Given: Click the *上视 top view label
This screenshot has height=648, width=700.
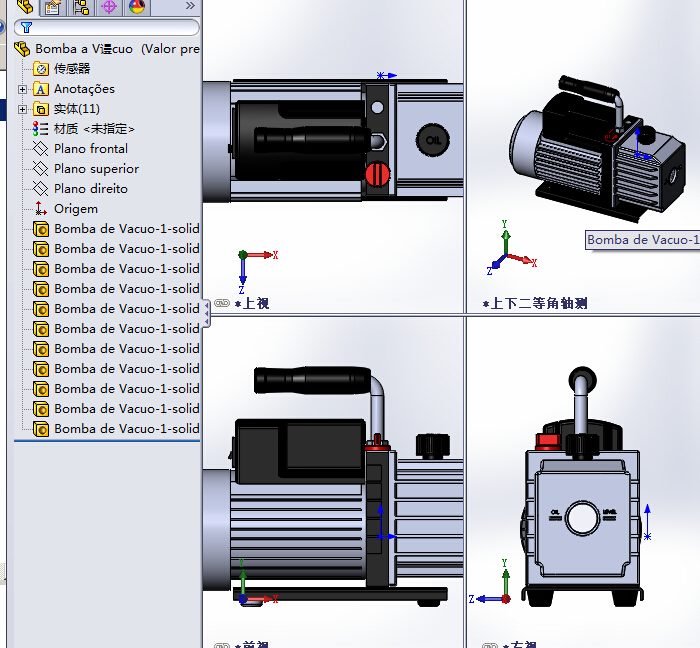Looking at the screenshot, I should (x=252, y=304).
